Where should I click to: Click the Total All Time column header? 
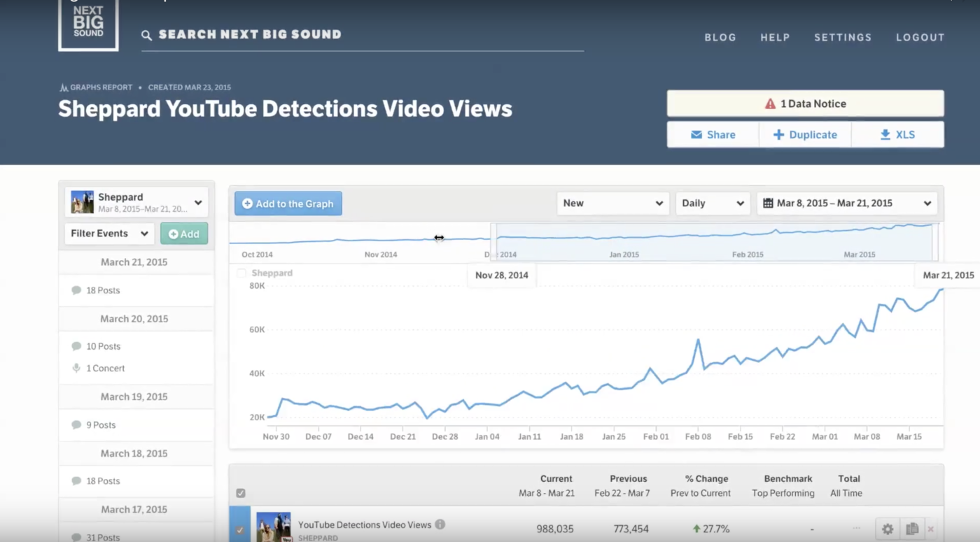click(846, 486)
